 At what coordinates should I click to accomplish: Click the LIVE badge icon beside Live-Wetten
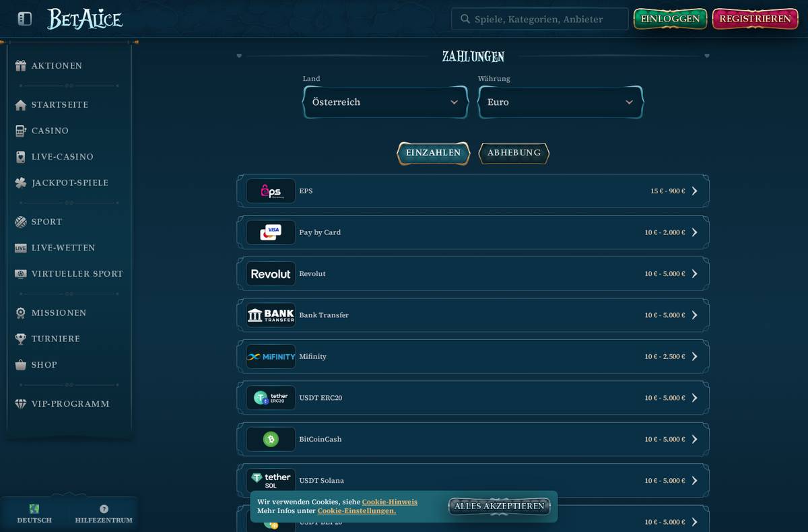tap(21, 248)
